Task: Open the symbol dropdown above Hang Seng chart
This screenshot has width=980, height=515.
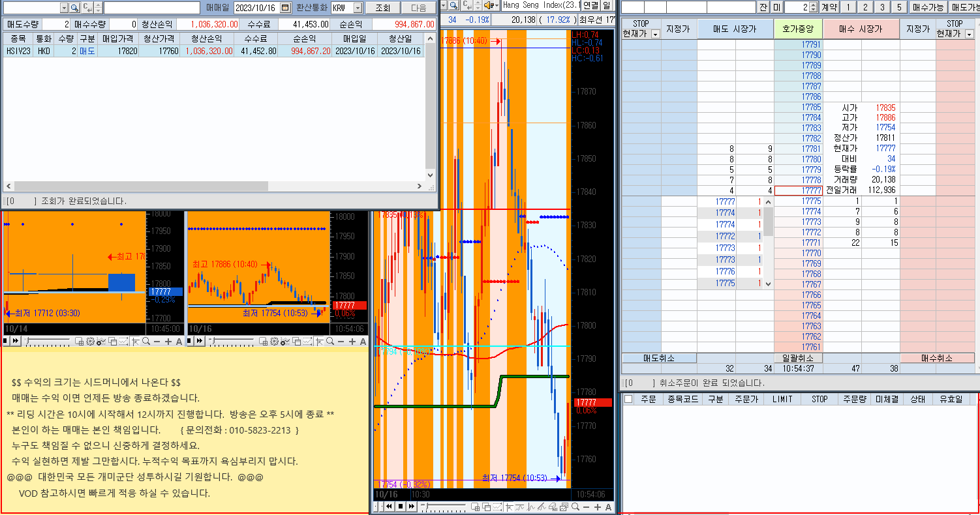Action: click(444, 5)
